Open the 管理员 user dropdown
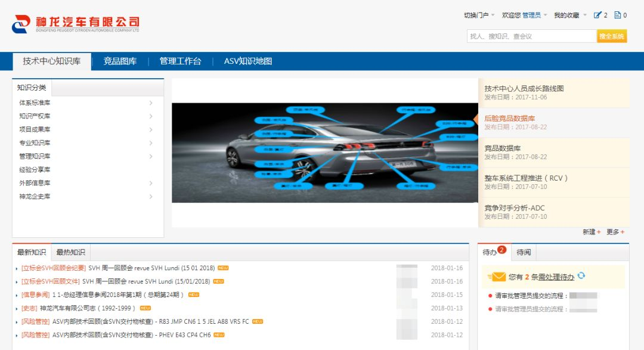The height and width of the screenshot is (350, 644). point(534,15)
